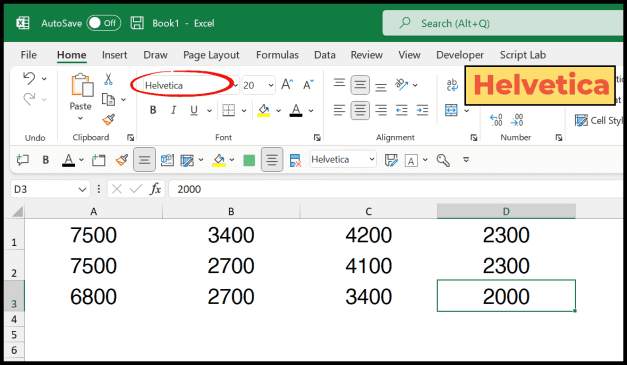Click the Undo arrow icon

[x=29, y=78]
